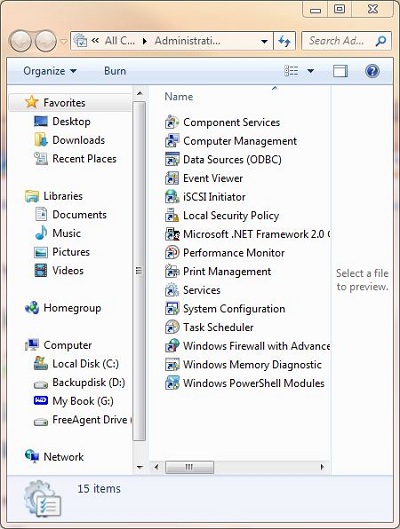Click the Burn toolbar command
This screenshot has width=400, height=529.
coord(115,71)
